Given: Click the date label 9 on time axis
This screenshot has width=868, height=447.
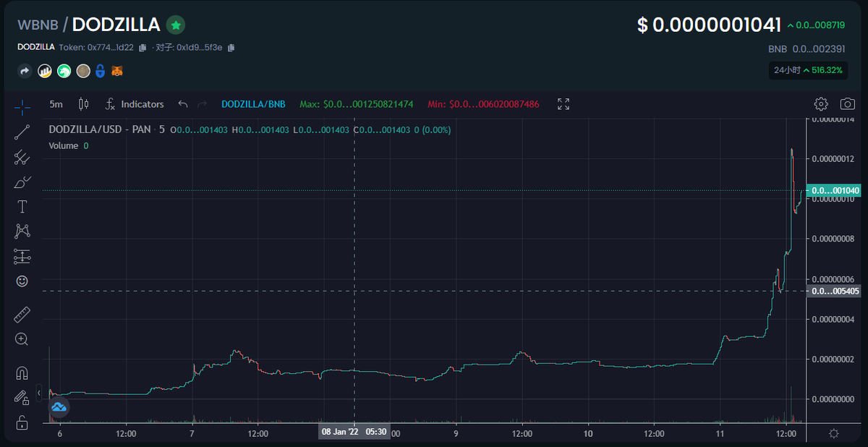Looking at the screenshot, I should (x=456, y=433).
